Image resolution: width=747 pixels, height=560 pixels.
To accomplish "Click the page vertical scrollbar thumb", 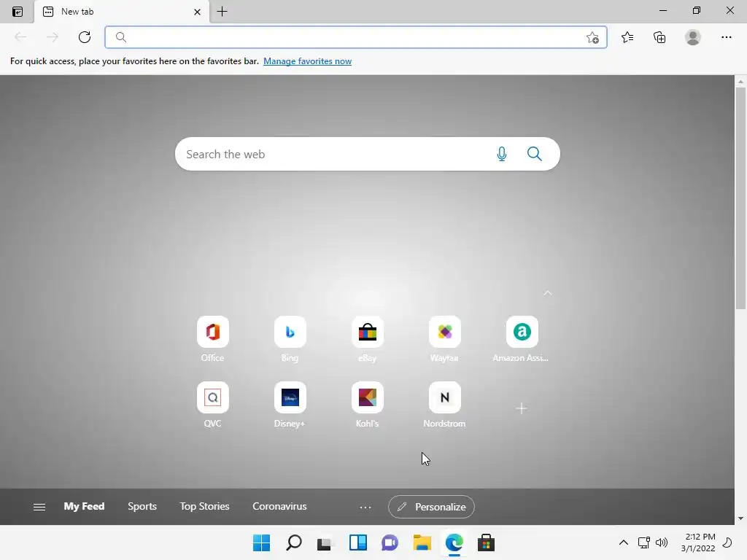I will tap(740, 198).
